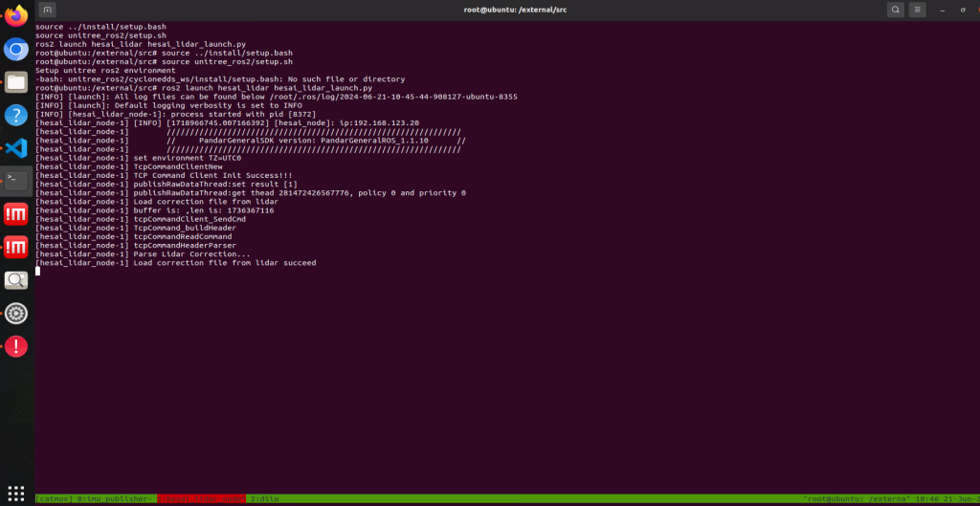The height and width of the screenshot is (506, 980).
Task: Open the red exclamation mark dock icon
Action: click(x=16, y=346)
